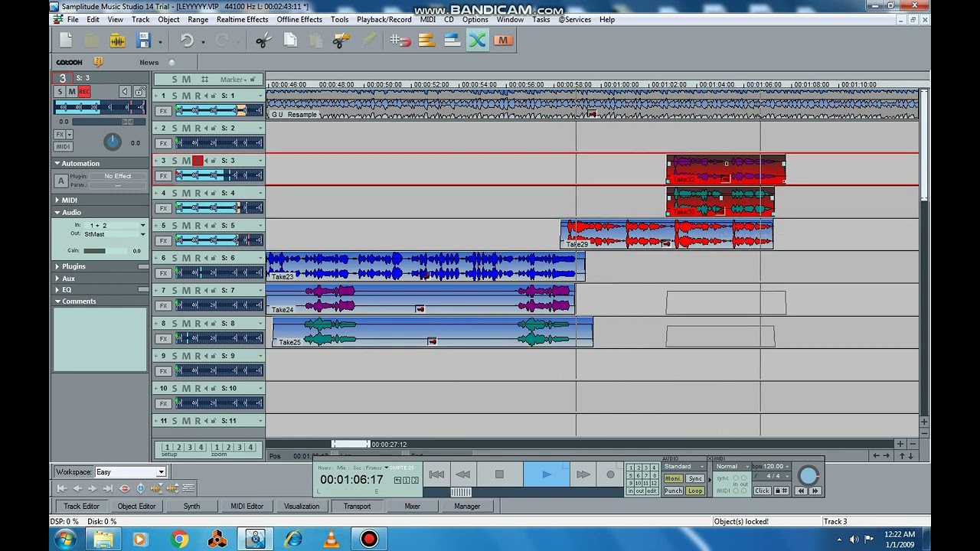Collapse the Automation section

(57, 163)
